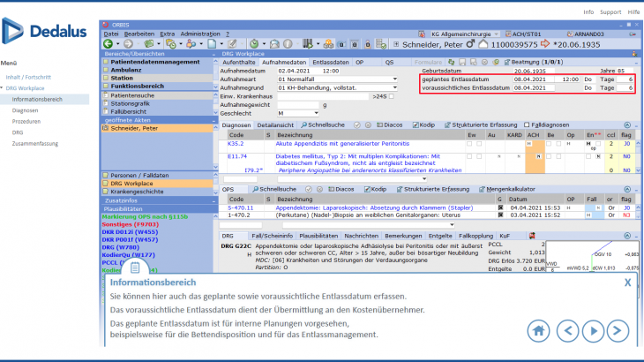Viewport: 644px width, 362px height.
Task: Open Diagnosen in the left sidebar menu
Action: click(x=26, y=110)
